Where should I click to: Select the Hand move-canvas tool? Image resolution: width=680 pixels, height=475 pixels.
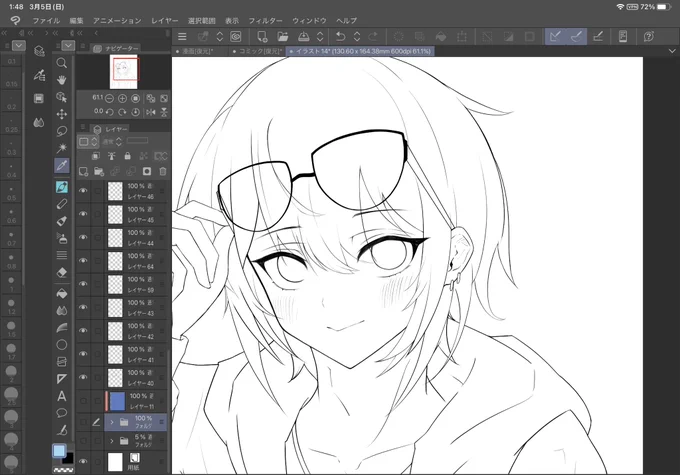coord(62,80)
